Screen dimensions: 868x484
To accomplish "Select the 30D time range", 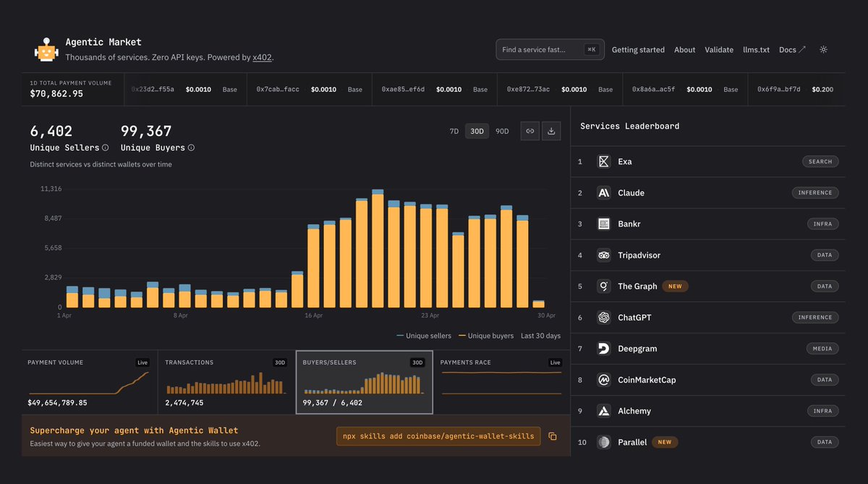I will (477, 131).
